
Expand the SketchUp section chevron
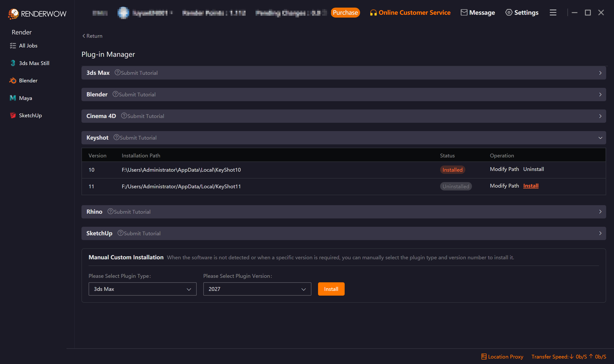[x=600, y=233]
